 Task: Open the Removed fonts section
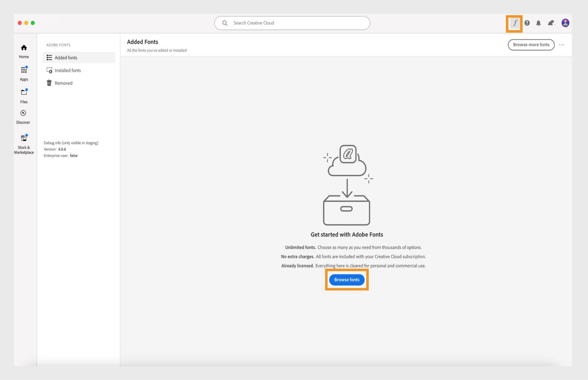click(63, 83)
